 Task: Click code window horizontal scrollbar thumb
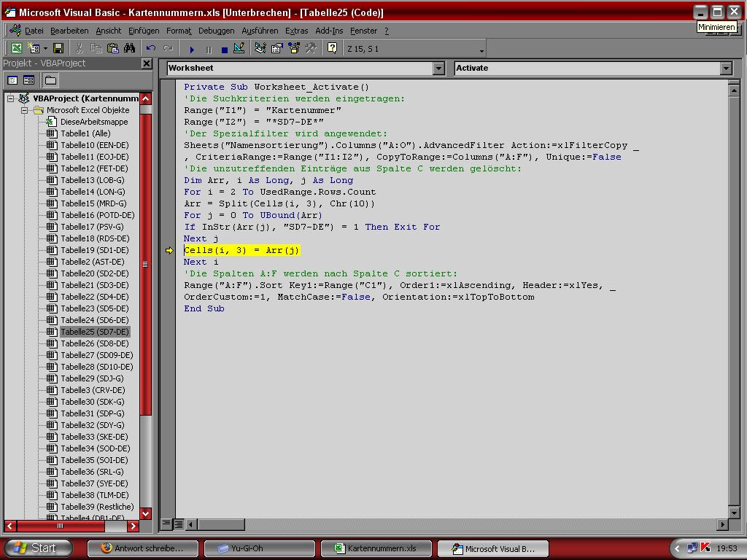(221, 524)
